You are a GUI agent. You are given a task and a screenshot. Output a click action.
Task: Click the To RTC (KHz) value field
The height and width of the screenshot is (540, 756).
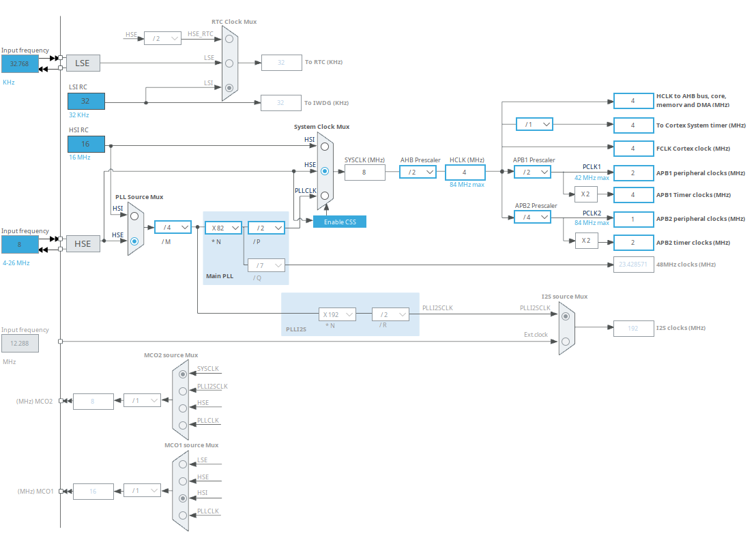[x=282, y=63]
